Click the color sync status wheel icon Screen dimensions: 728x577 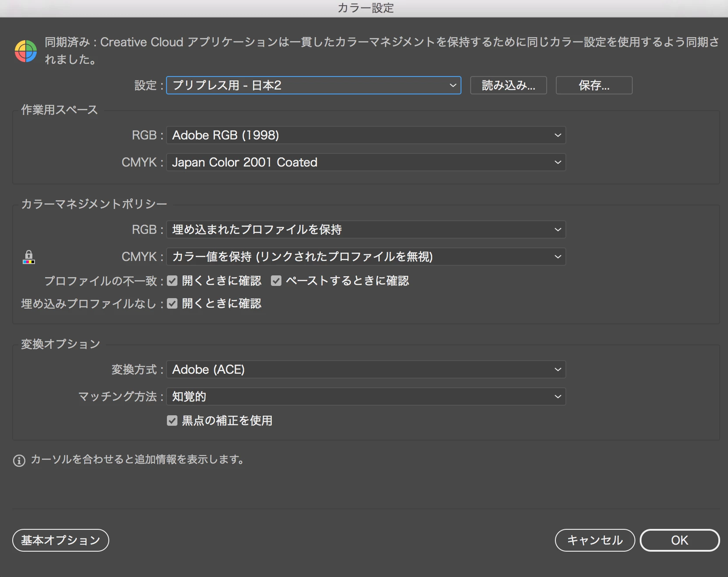(26, 51)
